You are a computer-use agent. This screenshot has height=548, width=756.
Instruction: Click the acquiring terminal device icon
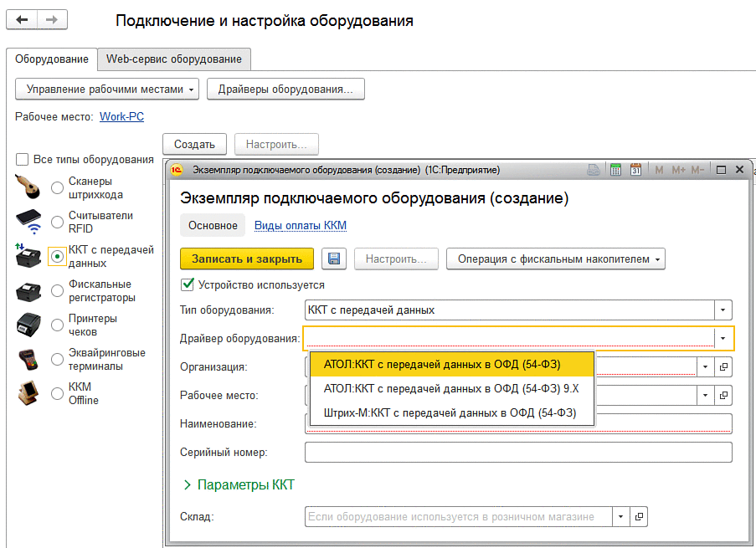tap(28, 360)
